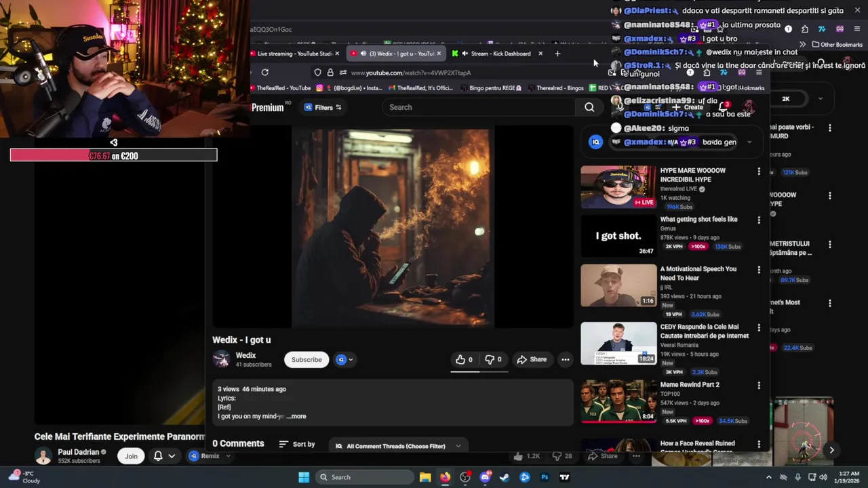The height and width of the screenshot is (488, 868).
Task: Click the like/dislike ratio bar
Action: 479,371
